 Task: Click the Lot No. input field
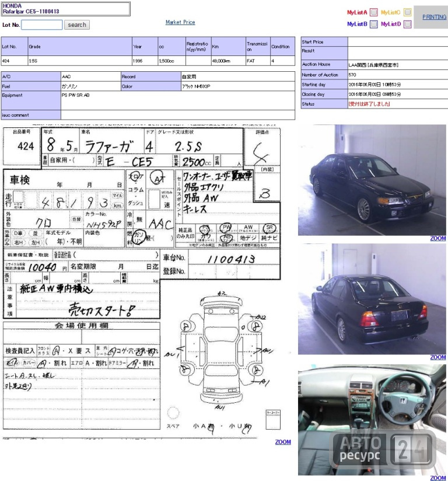41,25
